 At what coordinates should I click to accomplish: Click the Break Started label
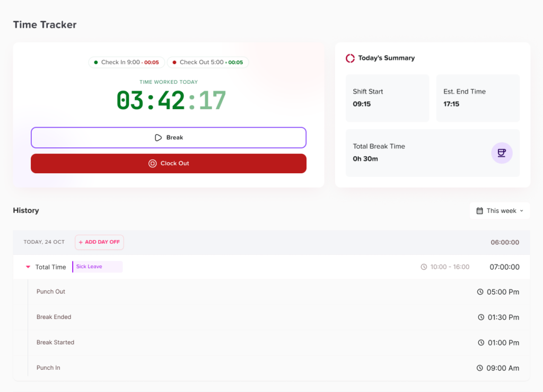55,342
